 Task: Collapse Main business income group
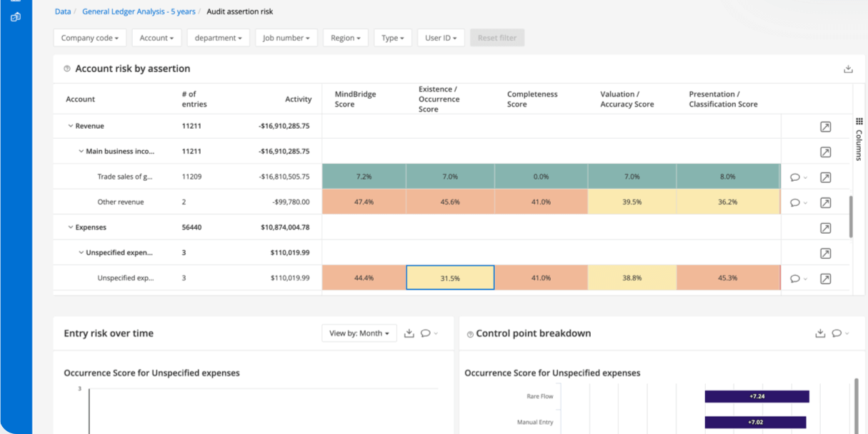[81, 152]
